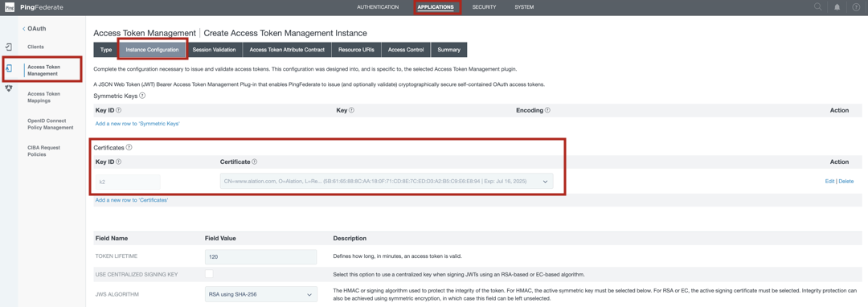Click the Access Token Management page title
Viewport: 868px width, 307px height.
145,33
